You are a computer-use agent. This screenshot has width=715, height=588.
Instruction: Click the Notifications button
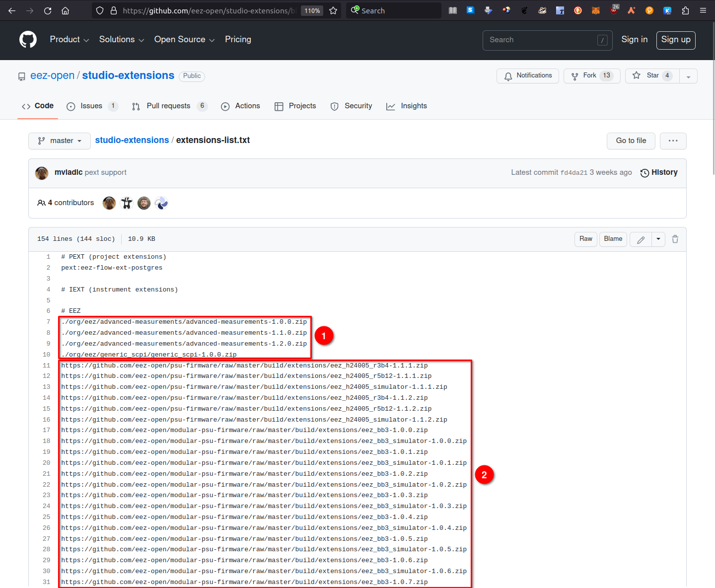click(528, 76)
